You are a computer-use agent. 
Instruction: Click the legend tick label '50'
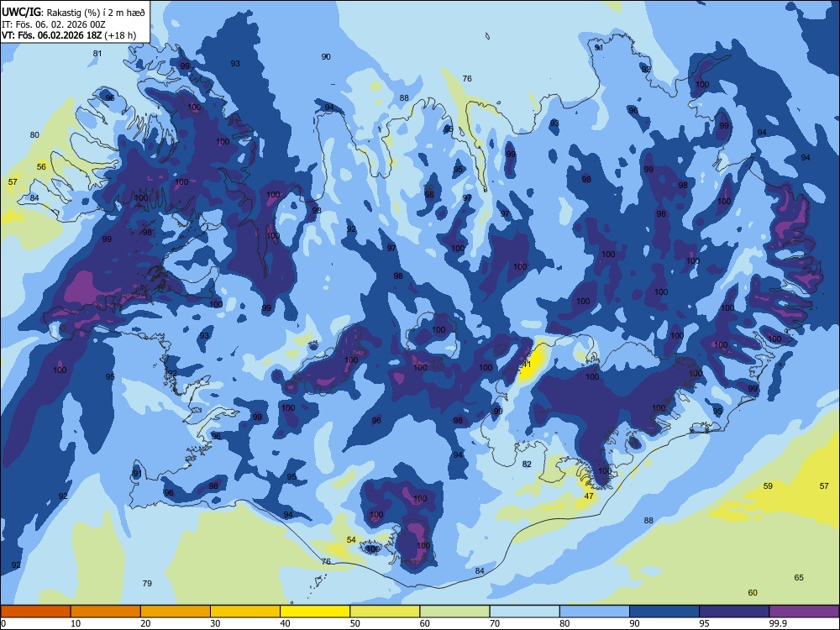click(354, 623)
